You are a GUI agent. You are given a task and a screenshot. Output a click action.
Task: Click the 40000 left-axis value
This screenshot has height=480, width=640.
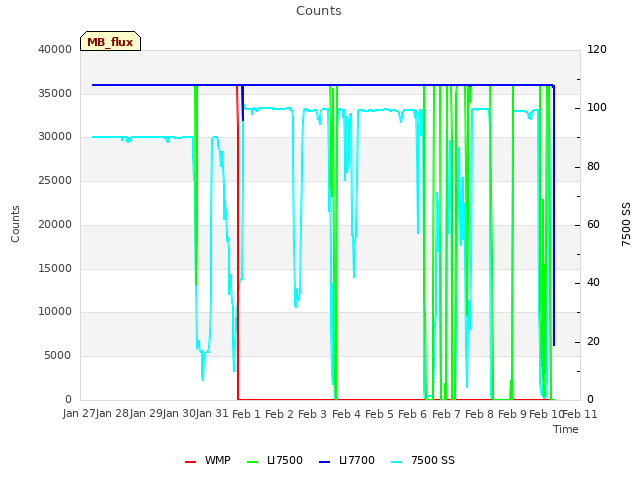[55, 49]
